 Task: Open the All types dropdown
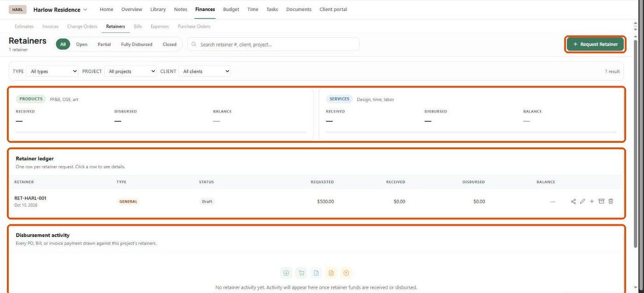point(52,71)
